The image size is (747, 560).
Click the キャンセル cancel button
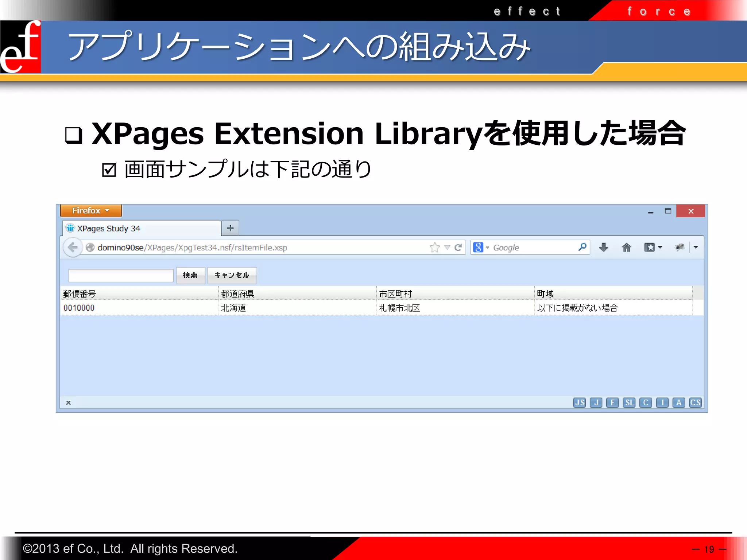click(232, 275)
